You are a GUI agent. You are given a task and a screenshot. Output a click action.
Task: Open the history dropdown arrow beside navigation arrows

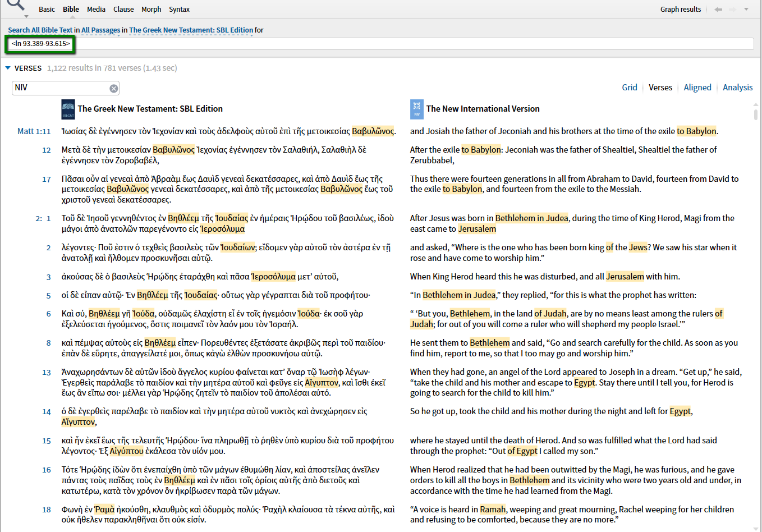(746, 10)
